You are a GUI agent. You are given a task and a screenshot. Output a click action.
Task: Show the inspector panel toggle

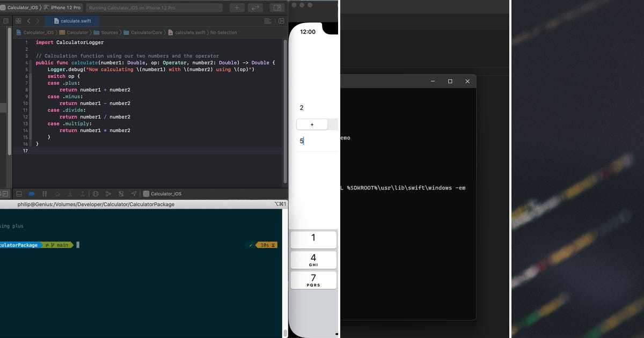pyautogui.click(x=277, y=8)
